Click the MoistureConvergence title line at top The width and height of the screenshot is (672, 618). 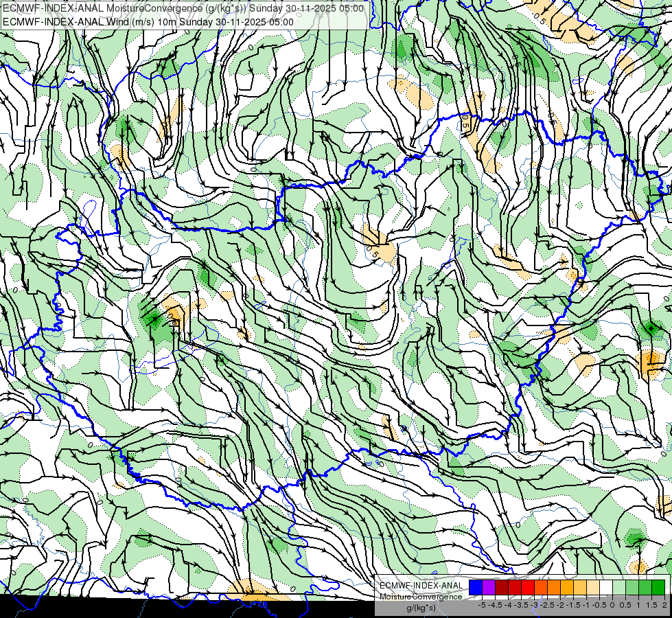[x=183, y=8]
